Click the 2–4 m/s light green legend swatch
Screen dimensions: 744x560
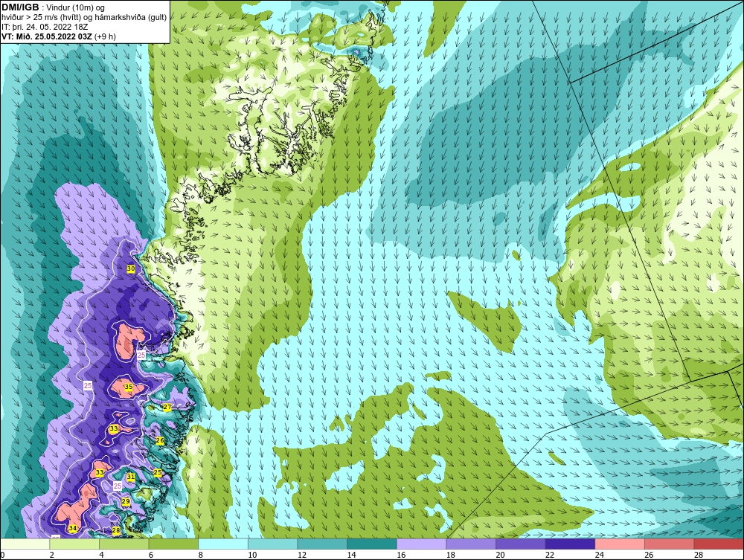(74, 544)
